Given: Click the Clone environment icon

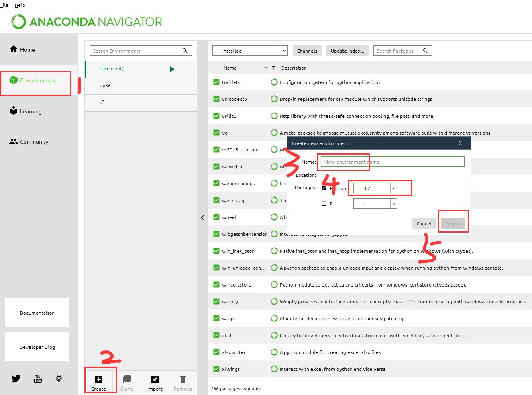Looking at the screenshot, I should pos(127,379).
